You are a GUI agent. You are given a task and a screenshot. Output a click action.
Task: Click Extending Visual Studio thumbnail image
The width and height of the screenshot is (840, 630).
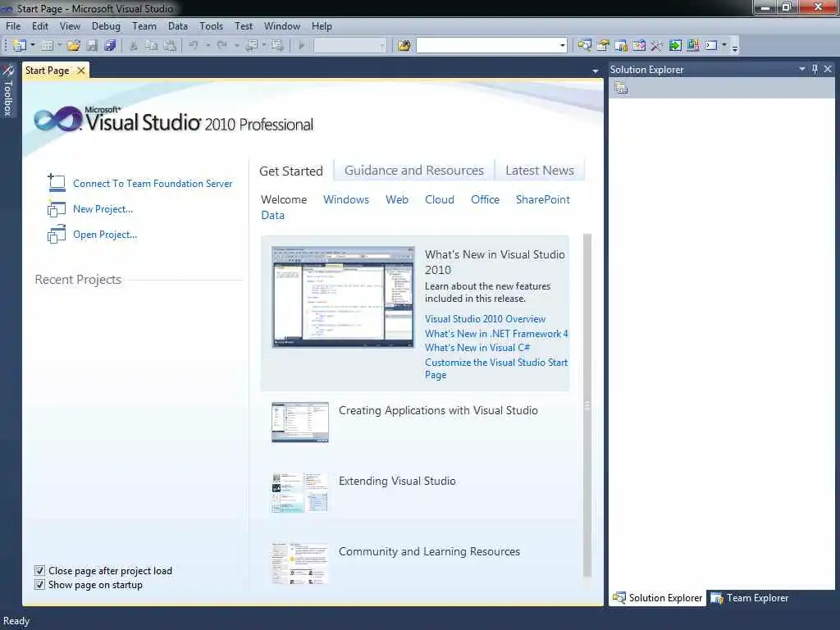300,493
